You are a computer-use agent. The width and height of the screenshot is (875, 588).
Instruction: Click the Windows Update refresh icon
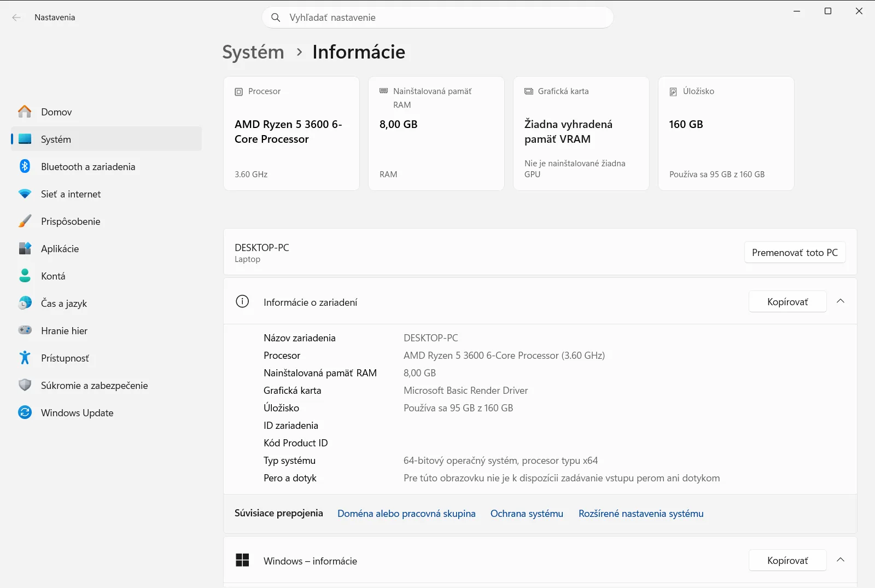25,412
